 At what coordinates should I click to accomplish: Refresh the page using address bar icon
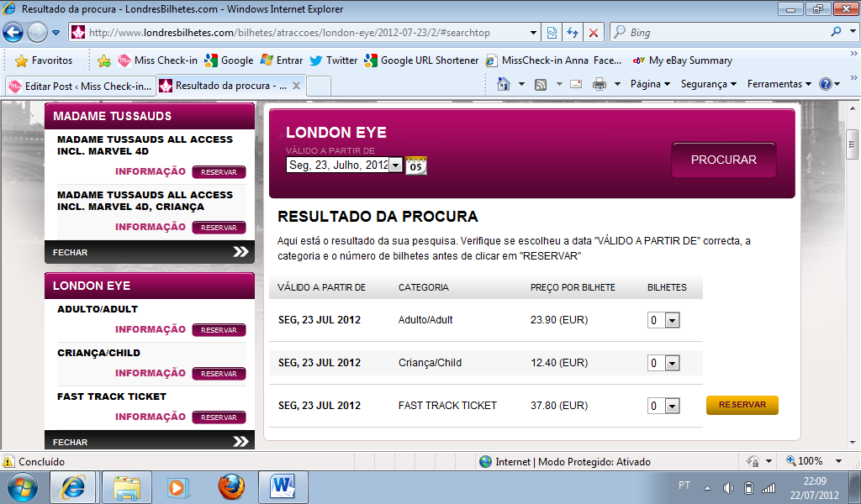(573, 33)
